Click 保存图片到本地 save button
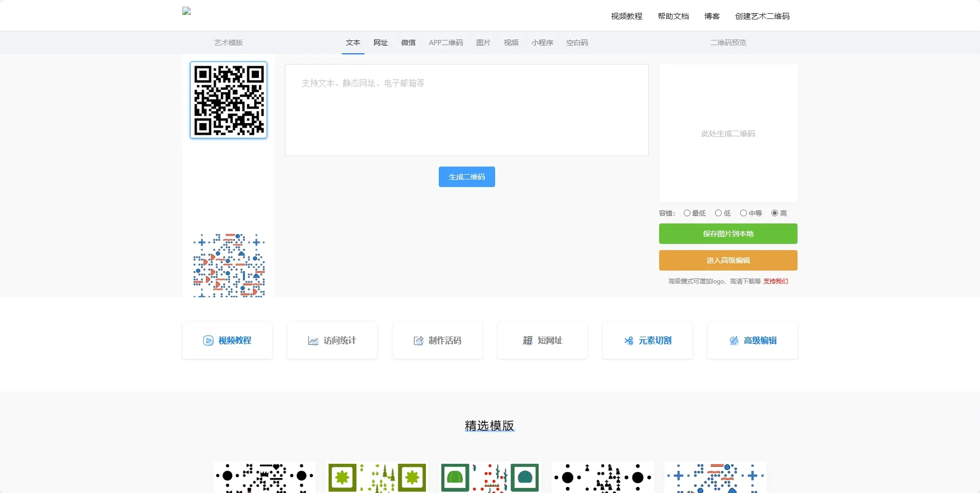 (x=727, y=234)
